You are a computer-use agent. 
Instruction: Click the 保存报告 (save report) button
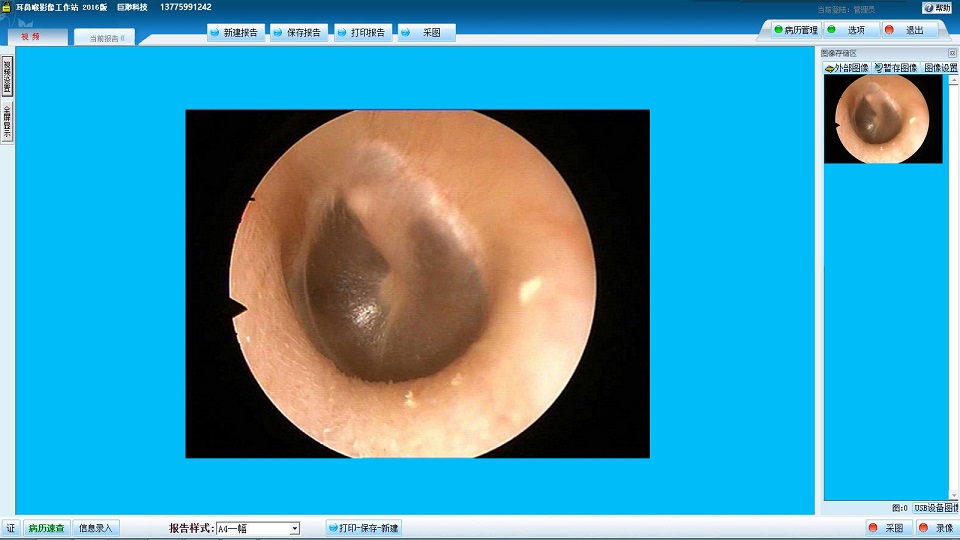[299, 32]
